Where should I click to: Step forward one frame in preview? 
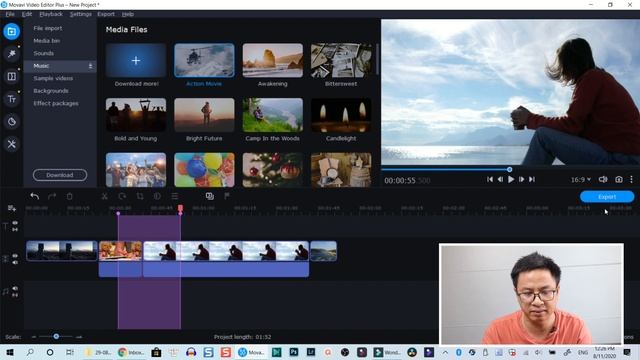pos(521,179)
